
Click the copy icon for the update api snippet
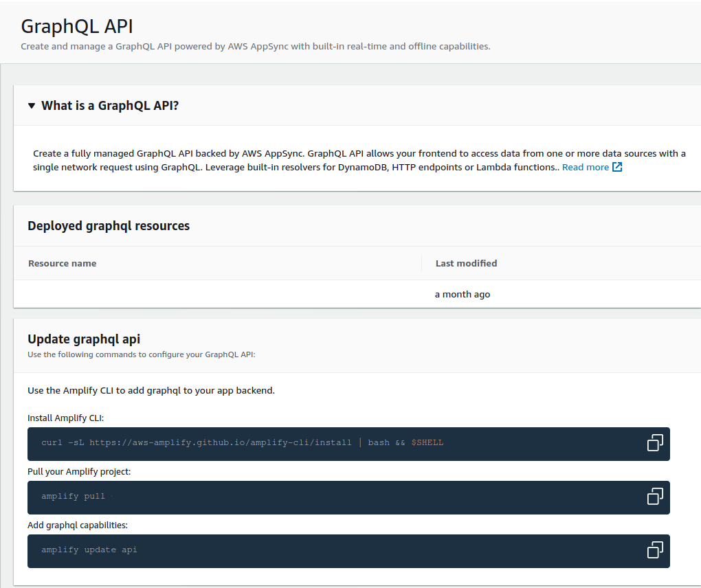[x=656, y=550]
